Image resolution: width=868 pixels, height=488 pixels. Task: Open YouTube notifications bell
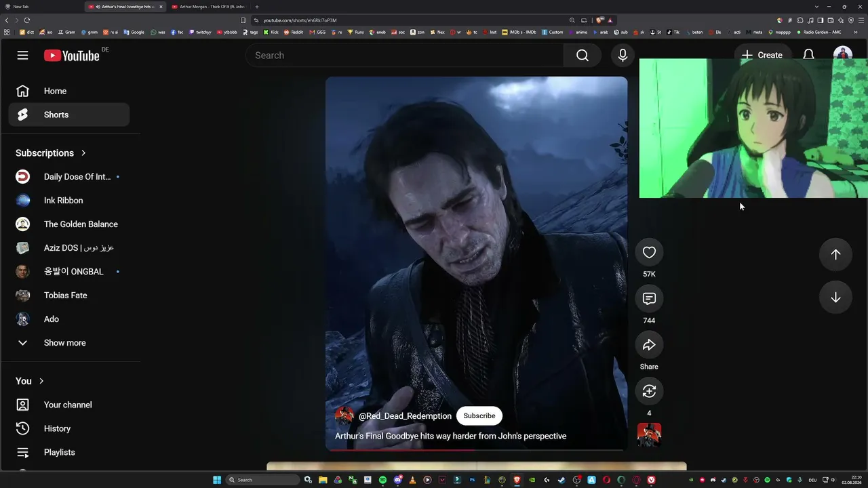click(x=808, y=54)
